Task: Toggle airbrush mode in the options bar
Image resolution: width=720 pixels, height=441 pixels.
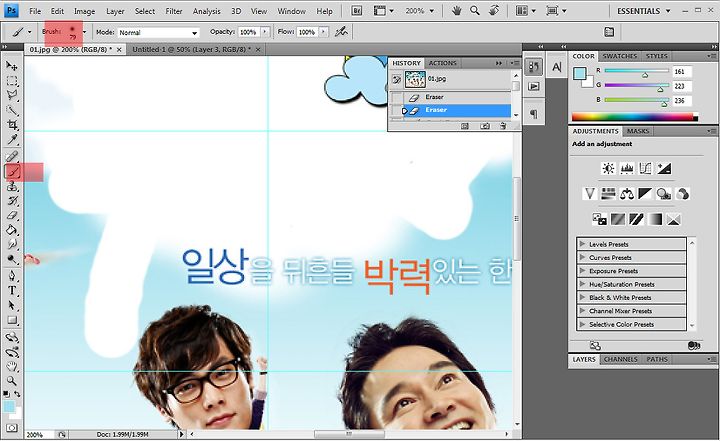Action: pyautogui.click(x=341, y=32)
